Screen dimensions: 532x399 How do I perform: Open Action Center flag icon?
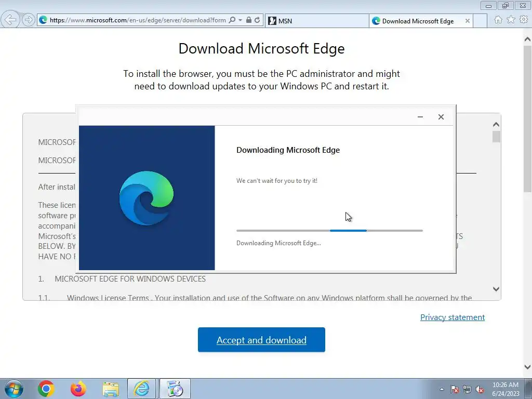(x=455, y=389)
